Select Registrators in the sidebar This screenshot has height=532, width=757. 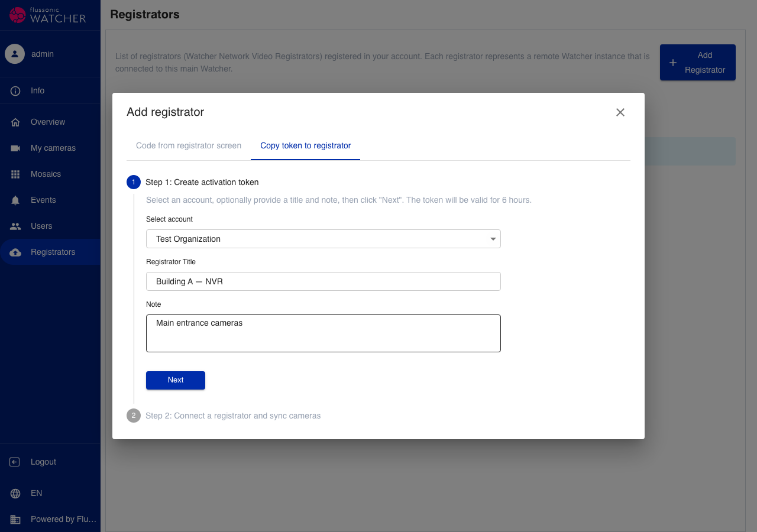pyautogui.click(x=50, y=252)
